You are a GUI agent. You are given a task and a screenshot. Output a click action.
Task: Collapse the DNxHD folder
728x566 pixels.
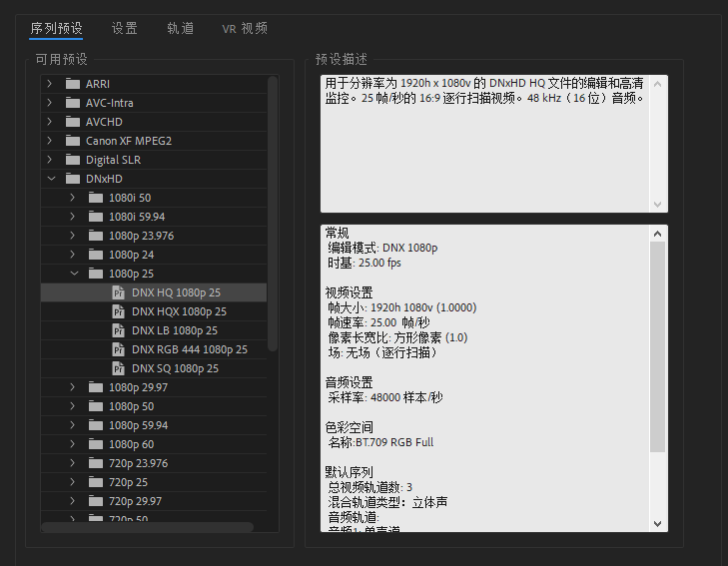coord(50,179)
